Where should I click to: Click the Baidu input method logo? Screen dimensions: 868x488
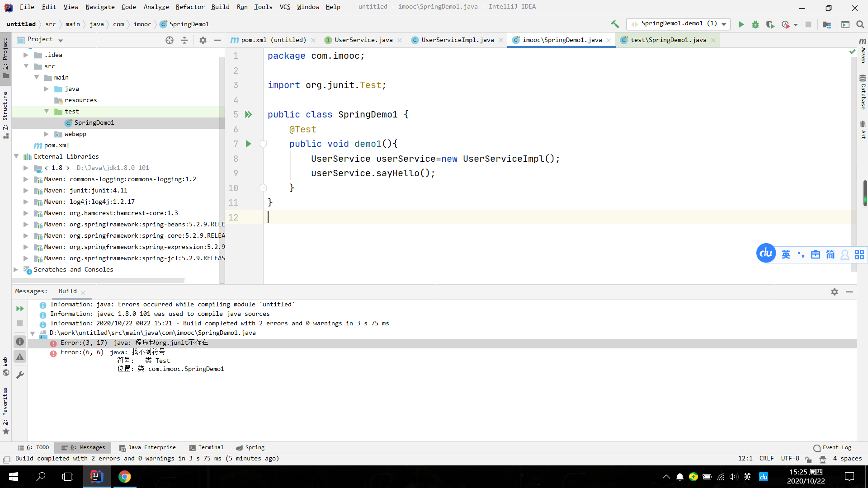coord(766,253)
